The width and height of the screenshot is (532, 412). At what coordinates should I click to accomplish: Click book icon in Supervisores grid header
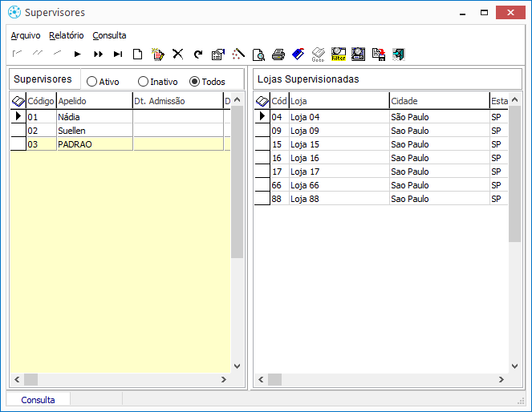point(18,101)
